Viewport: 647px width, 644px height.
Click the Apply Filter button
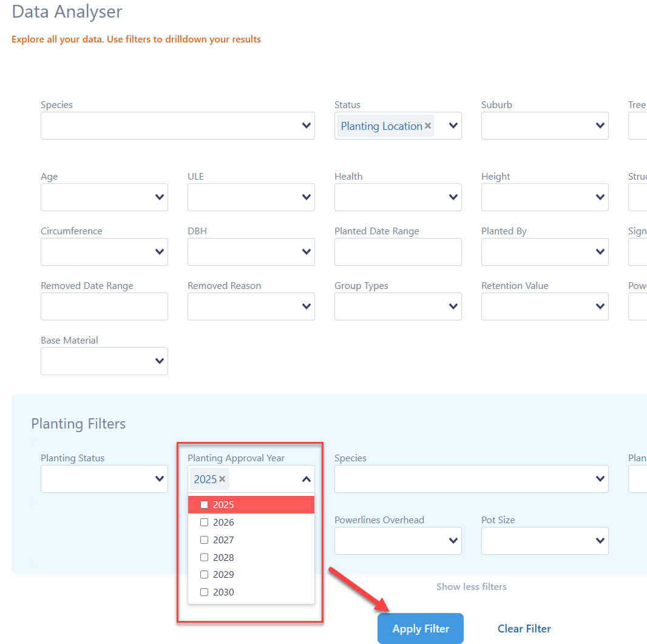(x=421, y=629)
